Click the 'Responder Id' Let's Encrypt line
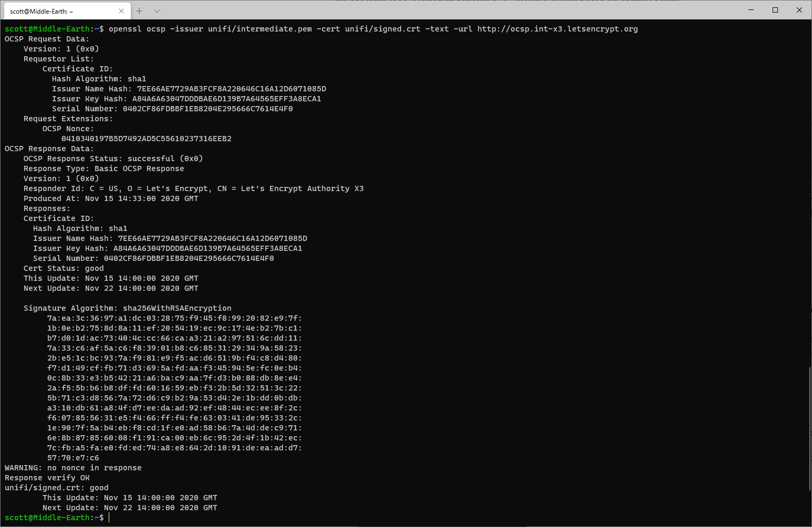This screenshot has width=812, height=527. 193,188
